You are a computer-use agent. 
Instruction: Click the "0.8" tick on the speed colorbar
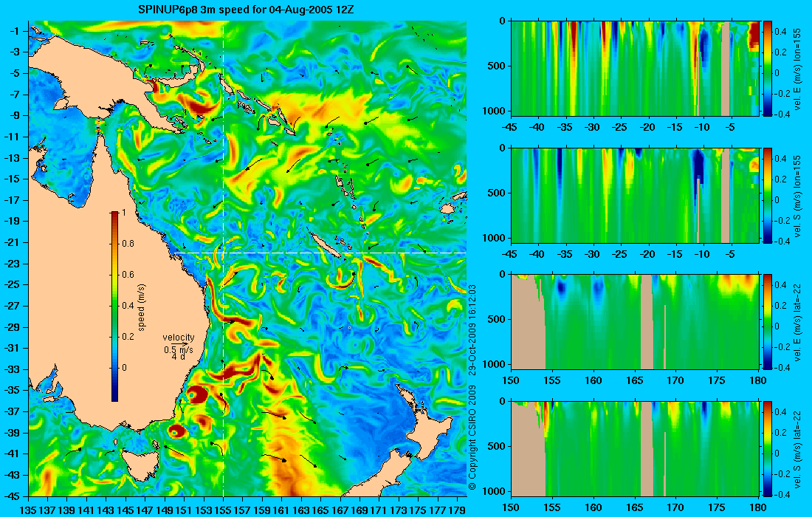tap(128, 244)
